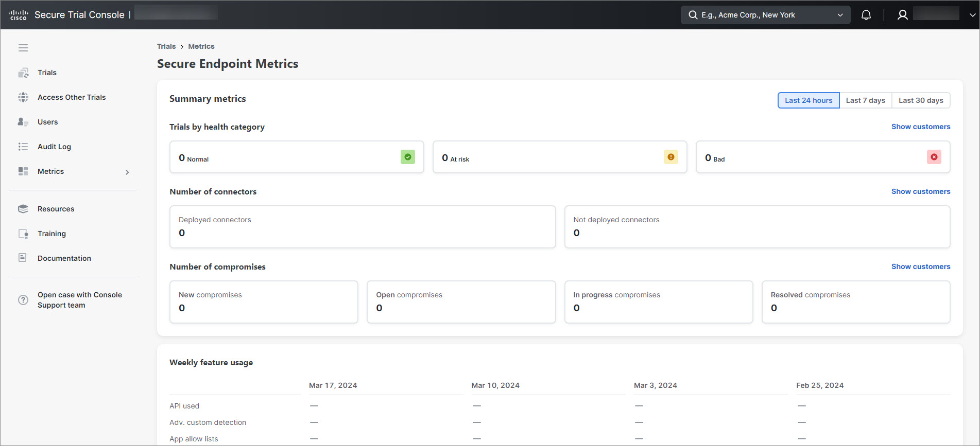Click the Training sidebar icon
Viewport: 980px width, 446px height.
click(23, 234)
